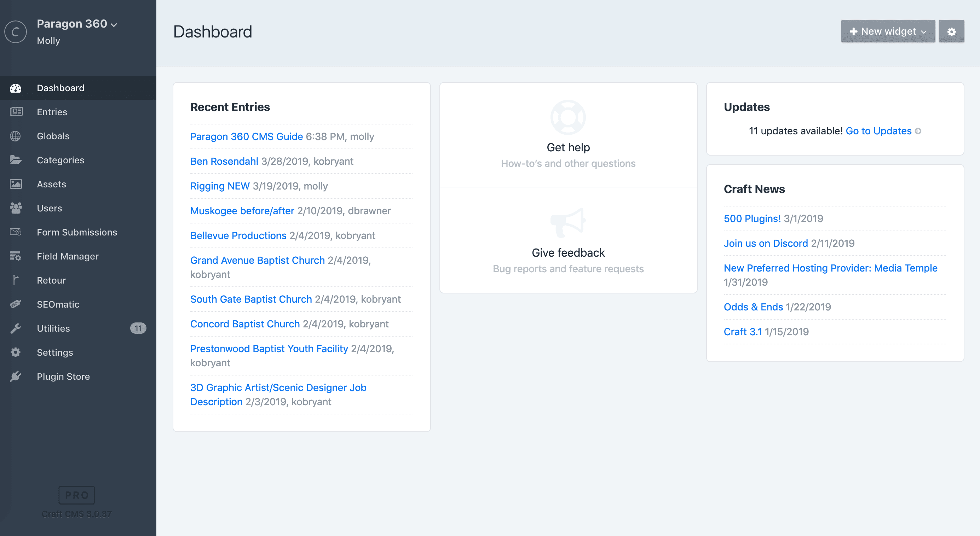Image resolution: width=980 pixels, height=536 pixels.
Task: Open 3D Graphic Artist/Scenic Designer Job Description
Action: (278, 395)
